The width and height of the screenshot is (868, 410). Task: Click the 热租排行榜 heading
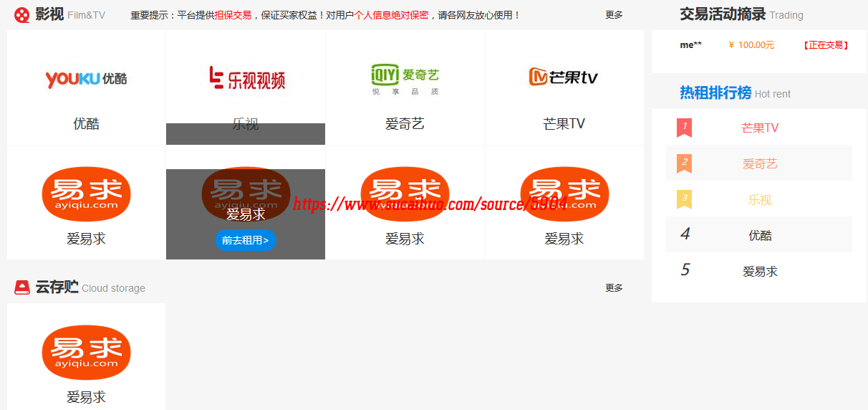point(715,92)
